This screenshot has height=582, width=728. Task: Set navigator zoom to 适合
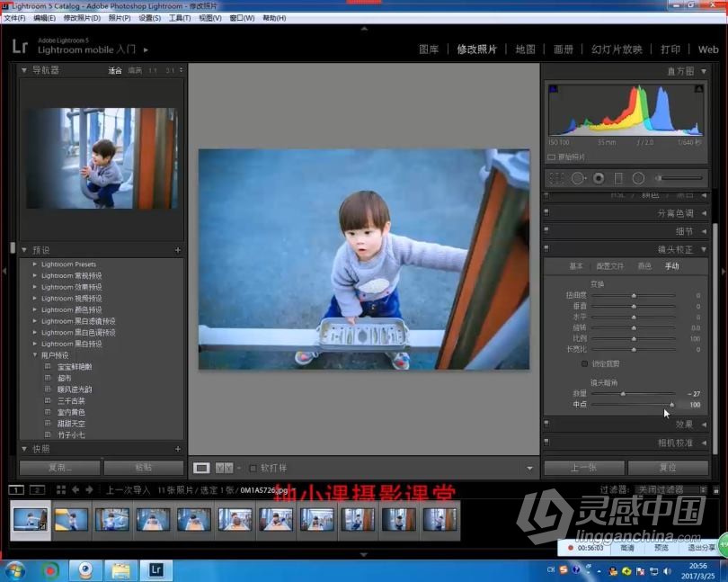[x=115, y=71]
